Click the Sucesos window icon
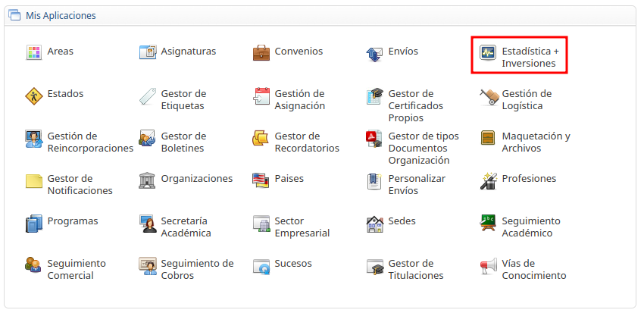Screen dimensions: 644x313 click(261, 267)
